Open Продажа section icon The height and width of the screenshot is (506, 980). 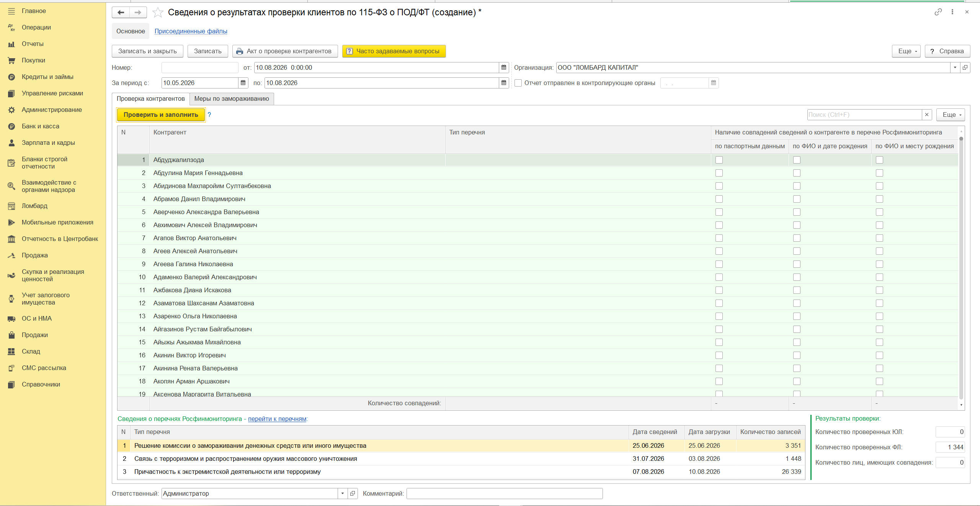click(x=11, y=255)
